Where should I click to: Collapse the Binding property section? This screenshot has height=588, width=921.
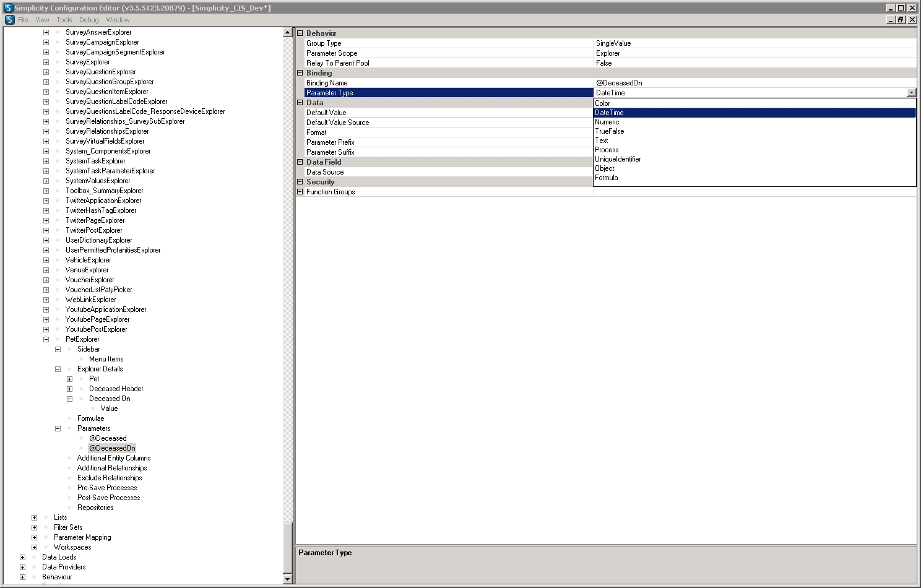pyautogui.click(x=300, y=73)
